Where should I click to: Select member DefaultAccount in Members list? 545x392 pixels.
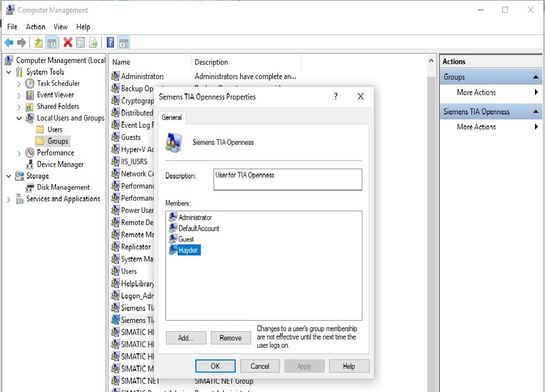pyautogui.click(x=194, y=228)
